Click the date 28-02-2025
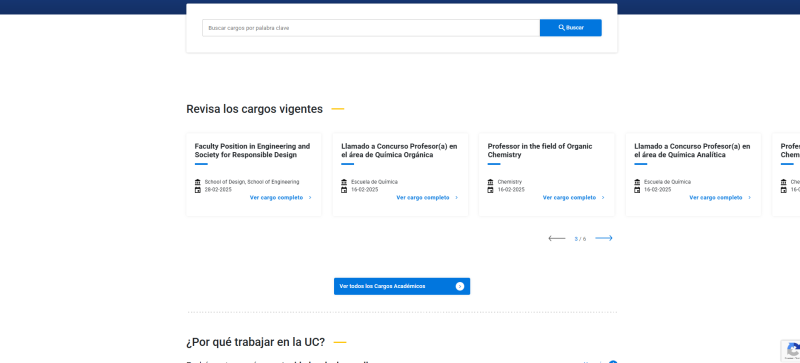This screenshot has width=800, height=363. 218,190
